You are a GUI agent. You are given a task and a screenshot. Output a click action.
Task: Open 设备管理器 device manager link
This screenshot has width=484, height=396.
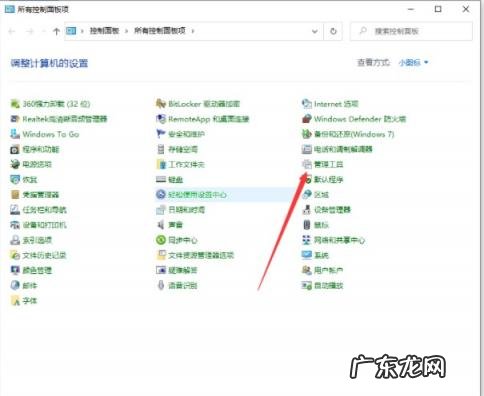point(332,210)
